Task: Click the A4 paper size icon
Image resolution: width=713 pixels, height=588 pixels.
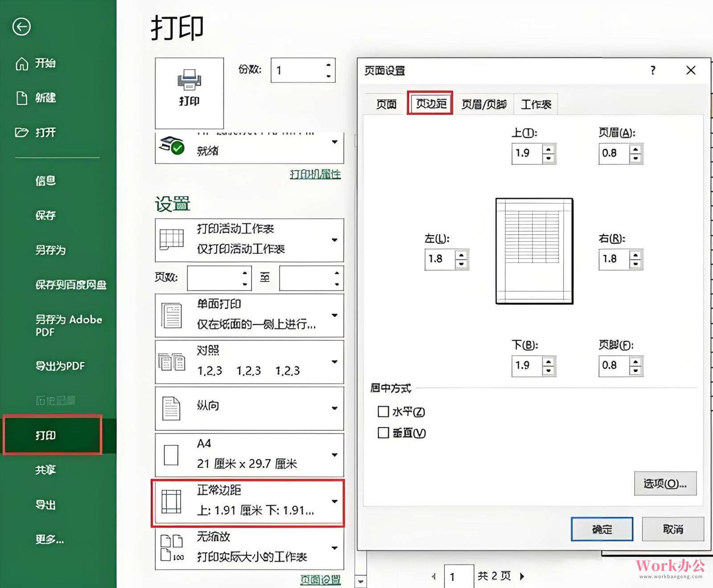Action: [171, 455]
